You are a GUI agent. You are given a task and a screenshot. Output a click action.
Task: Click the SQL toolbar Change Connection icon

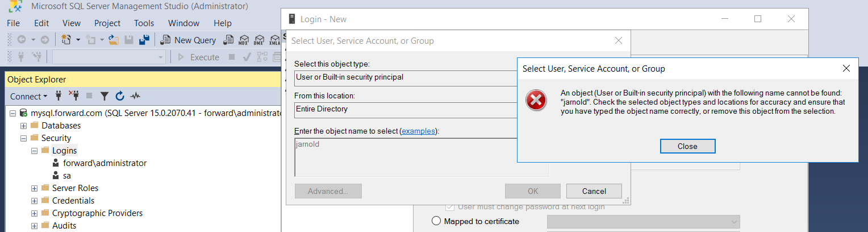click(37, 57)
